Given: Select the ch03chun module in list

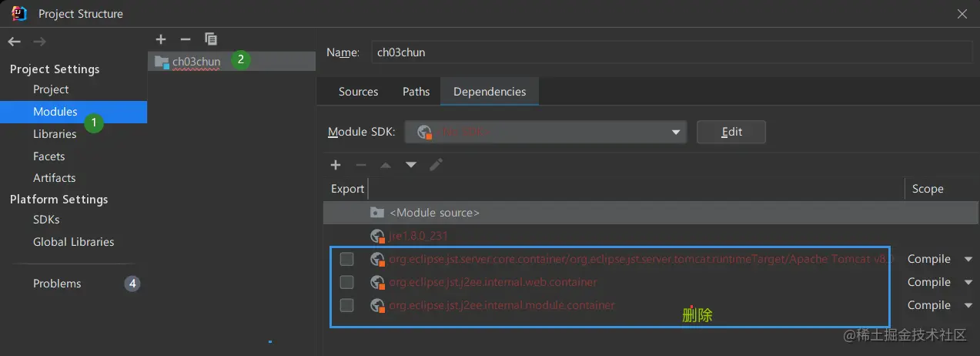Looking at the screenshot, I should (x=232, y=61).
